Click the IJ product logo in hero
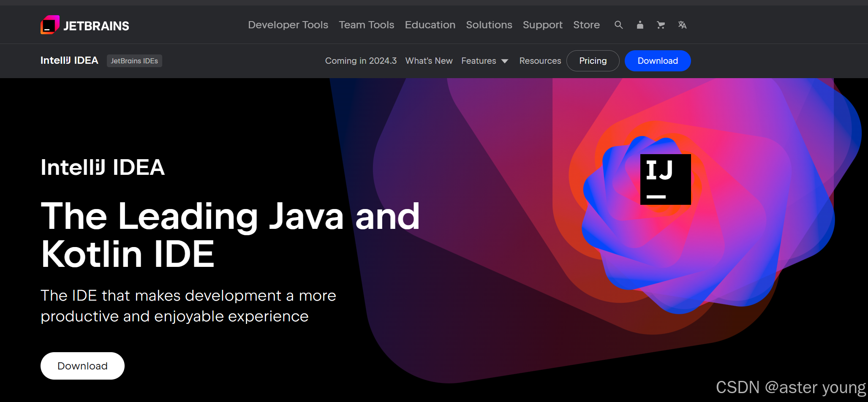The height and width of the screenshot is (402, 868). [666, 179]
